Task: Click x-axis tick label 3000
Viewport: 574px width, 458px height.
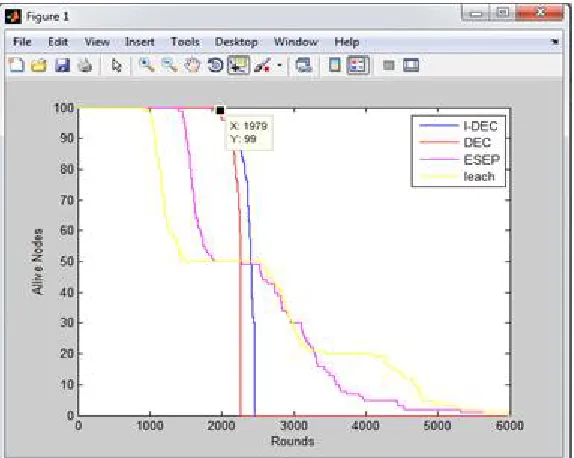Action: 294,426
